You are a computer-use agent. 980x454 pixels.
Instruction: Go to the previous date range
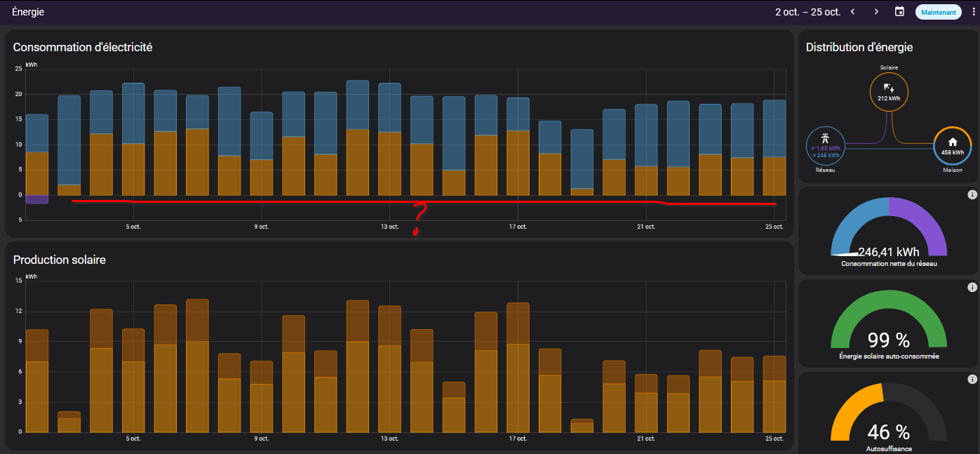click(852, 12)
